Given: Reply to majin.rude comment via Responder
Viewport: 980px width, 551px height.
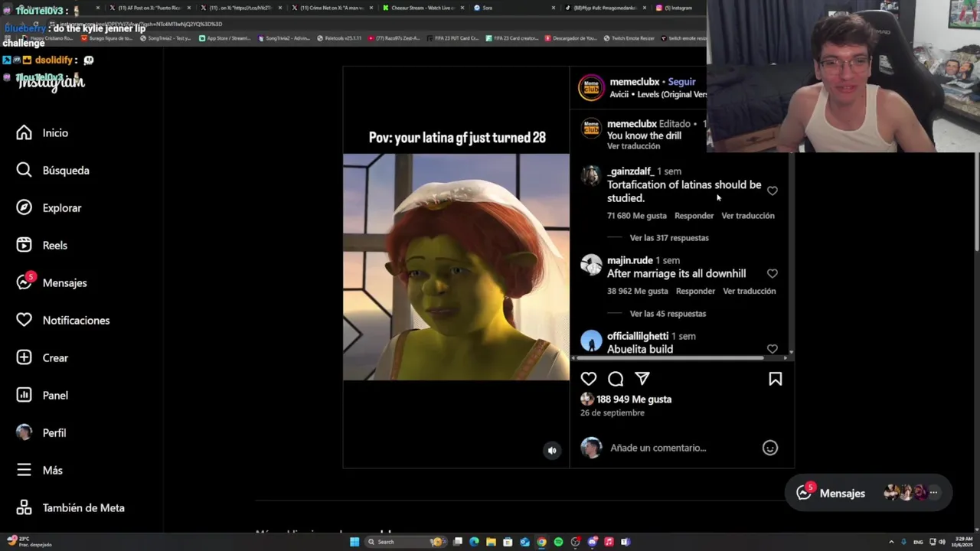Looking at the screenshot, I should click(x=695, y=291).
